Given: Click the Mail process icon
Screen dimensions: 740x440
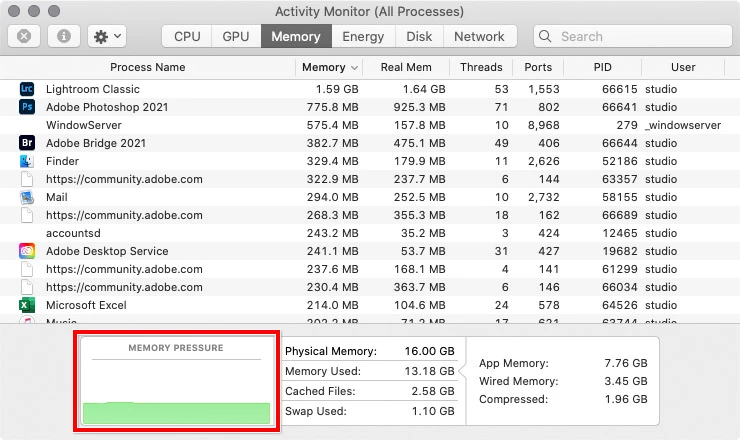Looking at the screenshot, I should [x=27, y=197].
